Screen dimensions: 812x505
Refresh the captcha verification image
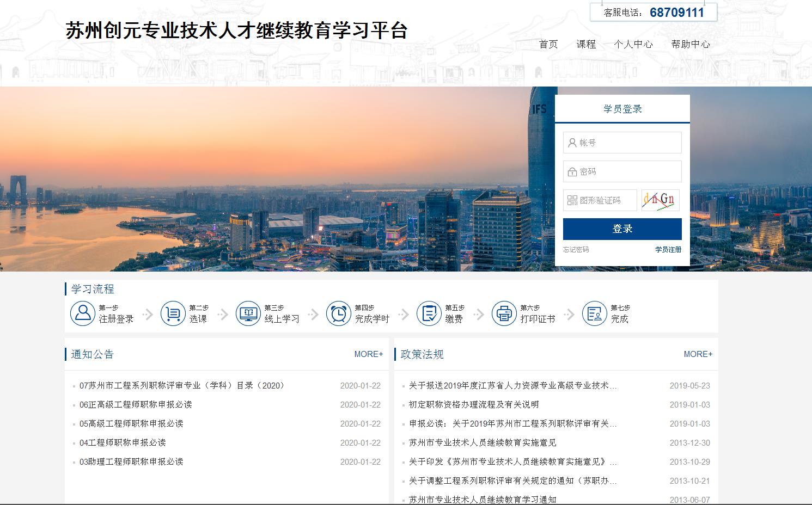pyautogui.click(x=660, y=200)
